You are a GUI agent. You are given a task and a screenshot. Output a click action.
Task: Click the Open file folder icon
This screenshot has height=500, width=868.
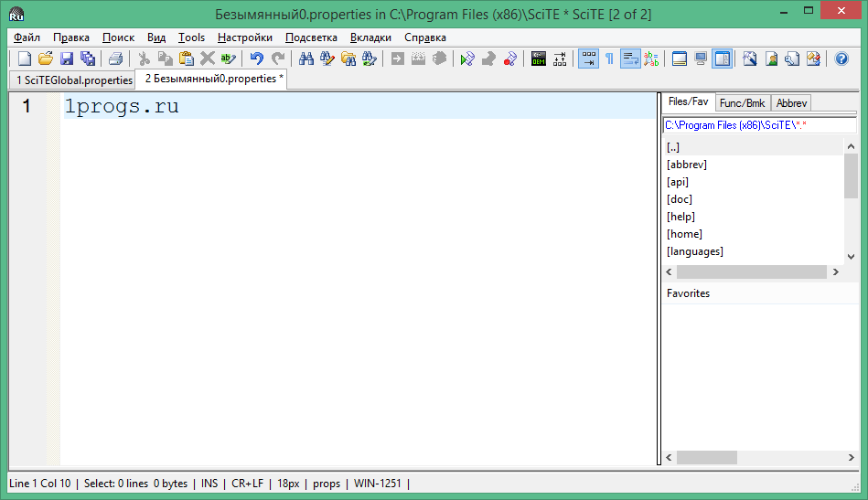click(x=46, y=59)
